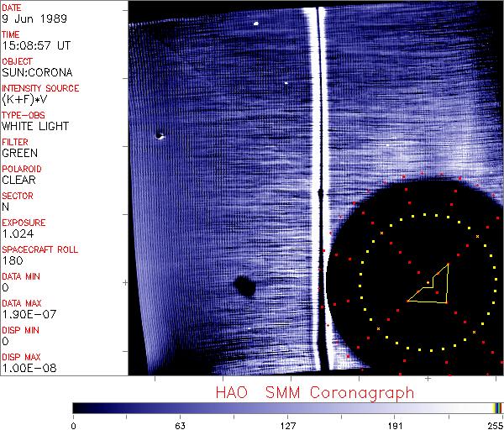The image size is (504, 430).
Task: Click the dark round blob left of the bright streak
Action: point(244,287)
